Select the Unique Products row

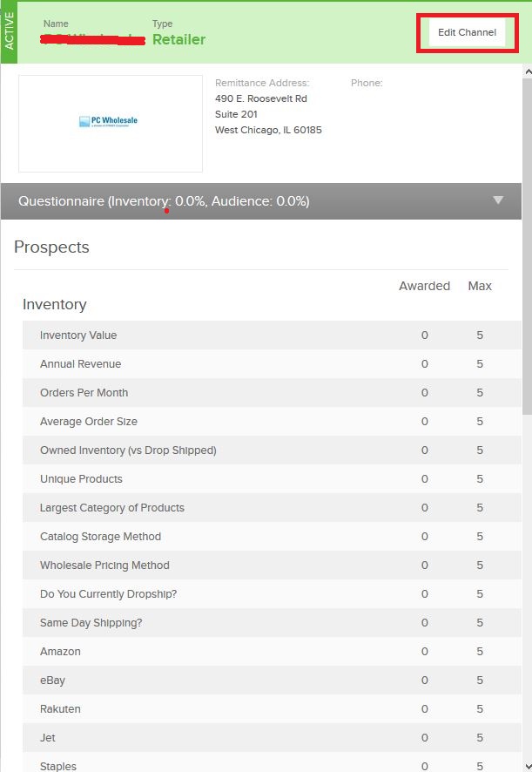pyautogui.click(x=272, y=479)
